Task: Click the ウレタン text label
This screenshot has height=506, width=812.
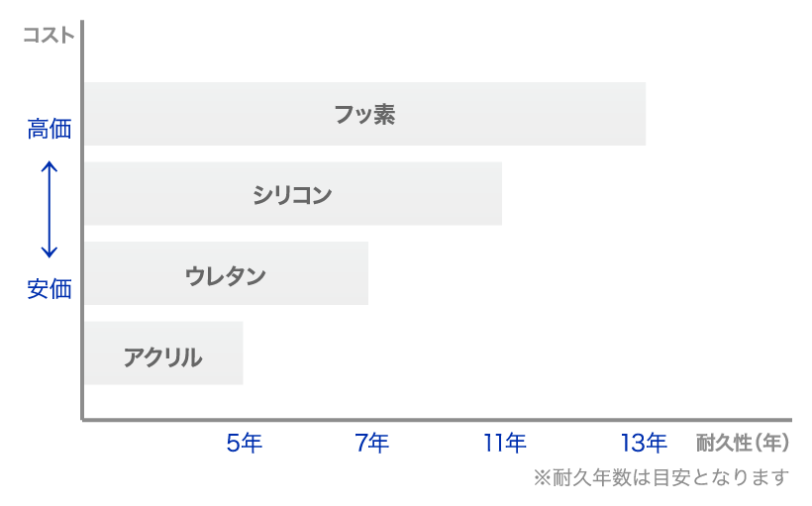Action: click(x=225, y=275)
